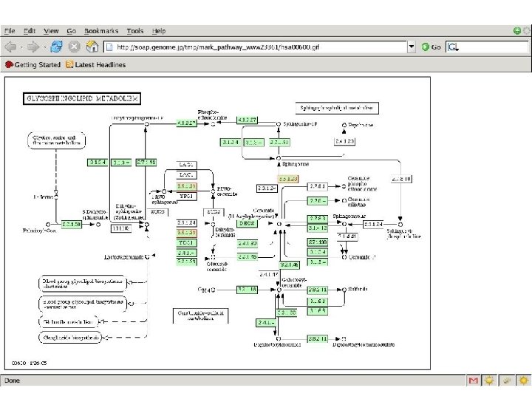
Task: Open the Latest Headlines bookmark
Action: click(x=95, y=64)
